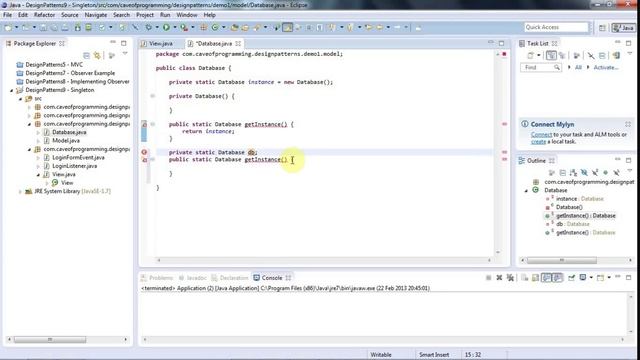Screen dimensions: 640x360
Task: Click the New Java Package toolbar icon
Action: 204,27
